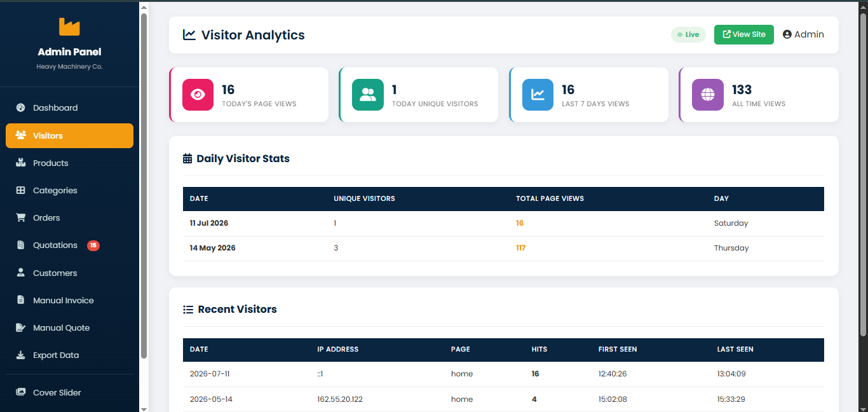The height and width of the screenshot is (412, 868).
Task: Click the IP Address column header
Action: (337, 349)
